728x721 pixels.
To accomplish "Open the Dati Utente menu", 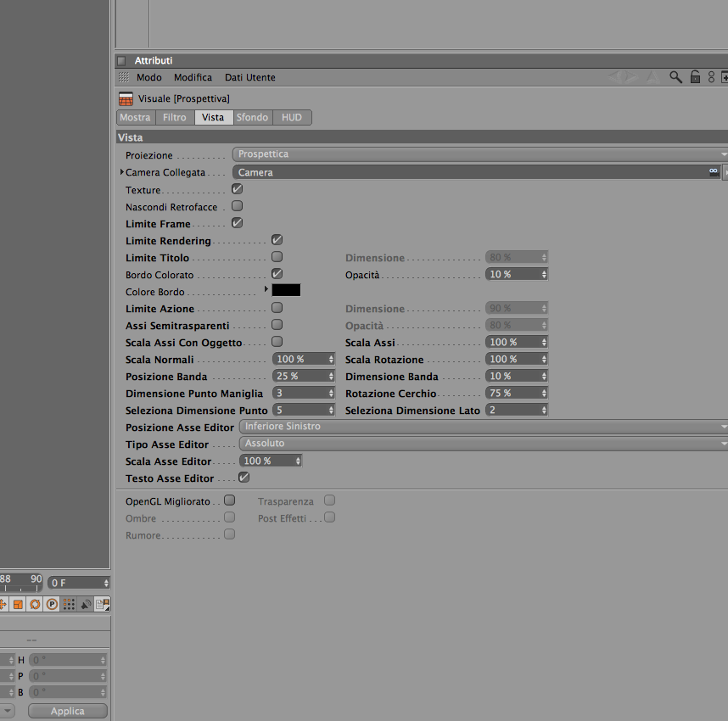I will click(249, 77).
